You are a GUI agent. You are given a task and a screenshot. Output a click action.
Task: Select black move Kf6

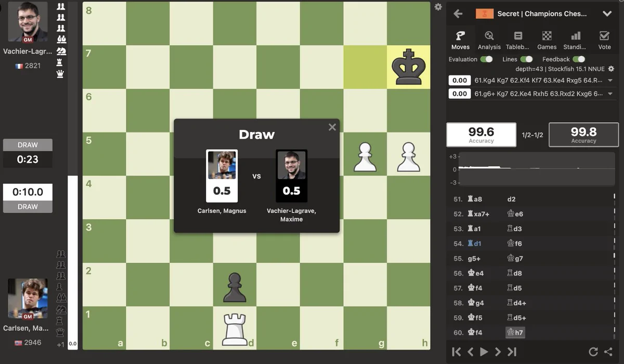[x=515, y=243]
